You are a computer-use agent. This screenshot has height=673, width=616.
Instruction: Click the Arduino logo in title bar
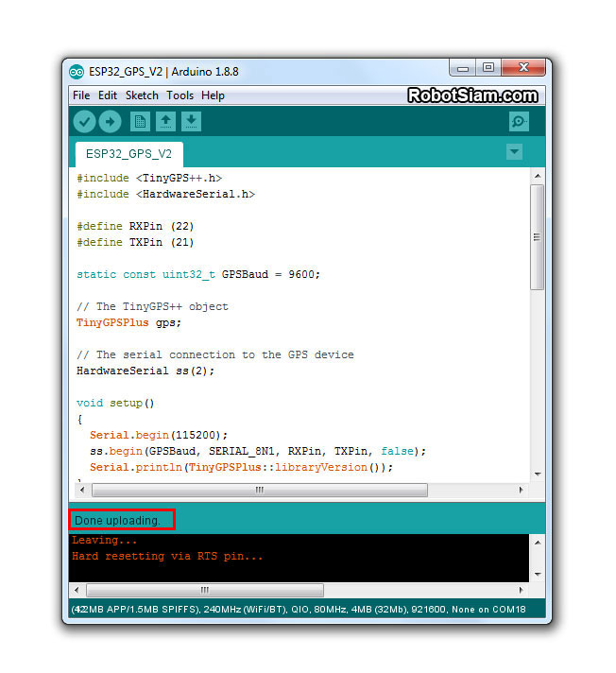77,72
